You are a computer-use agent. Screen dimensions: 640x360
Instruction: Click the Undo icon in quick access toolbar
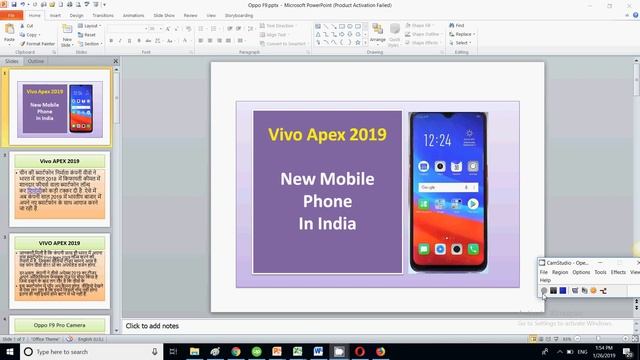pyautogui.click(x=23, y=5)
